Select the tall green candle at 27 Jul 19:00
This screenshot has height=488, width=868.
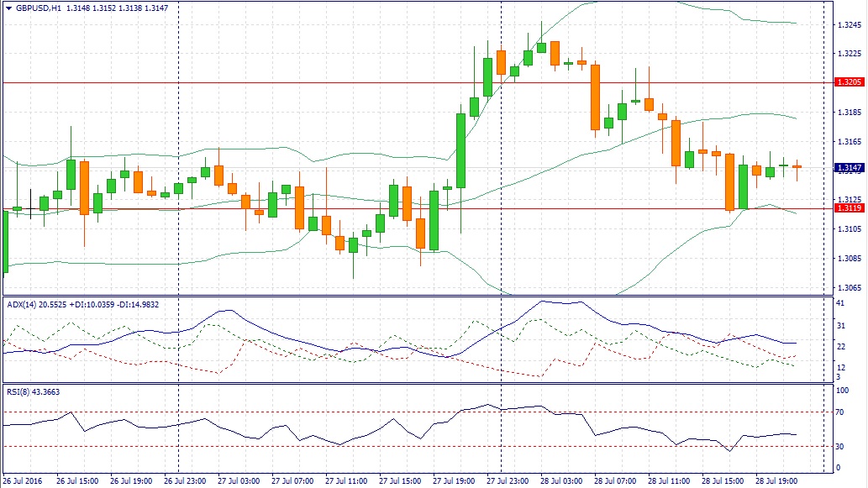(x=460, y=150)
